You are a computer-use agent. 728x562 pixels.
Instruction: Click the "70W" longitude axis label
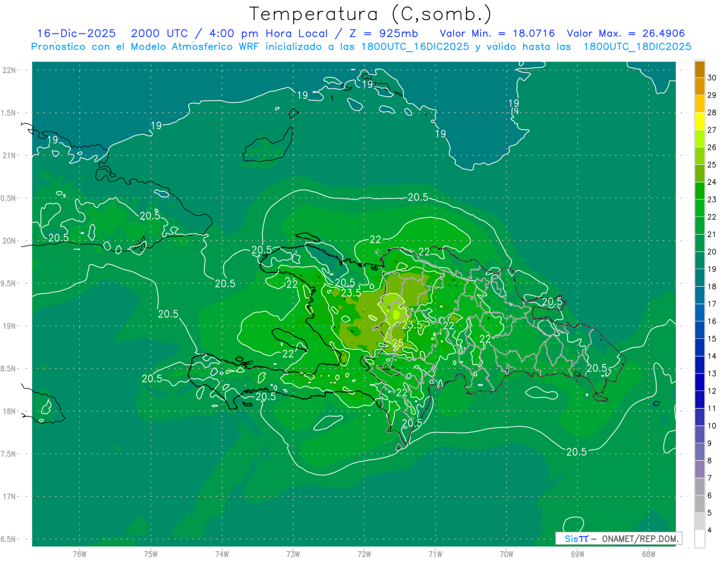coord(506,554)
